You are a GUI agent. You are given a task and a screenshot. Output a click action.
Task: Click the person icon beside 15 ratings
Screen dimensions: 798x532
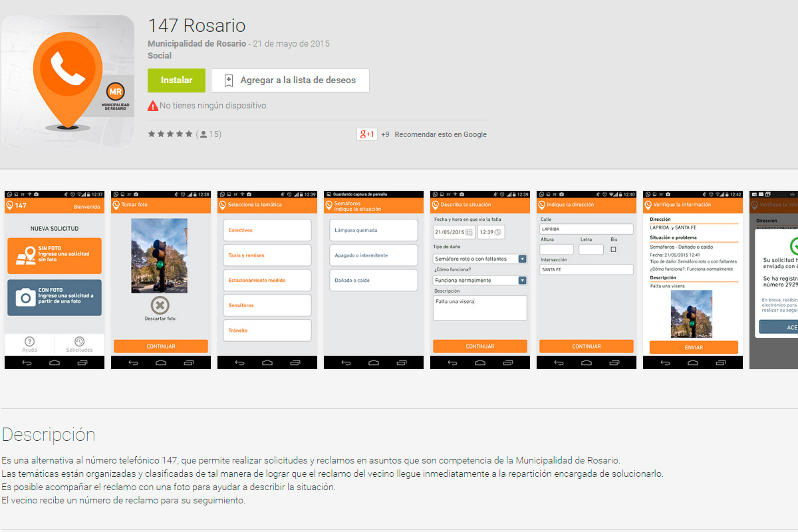[x=203, y=134]
